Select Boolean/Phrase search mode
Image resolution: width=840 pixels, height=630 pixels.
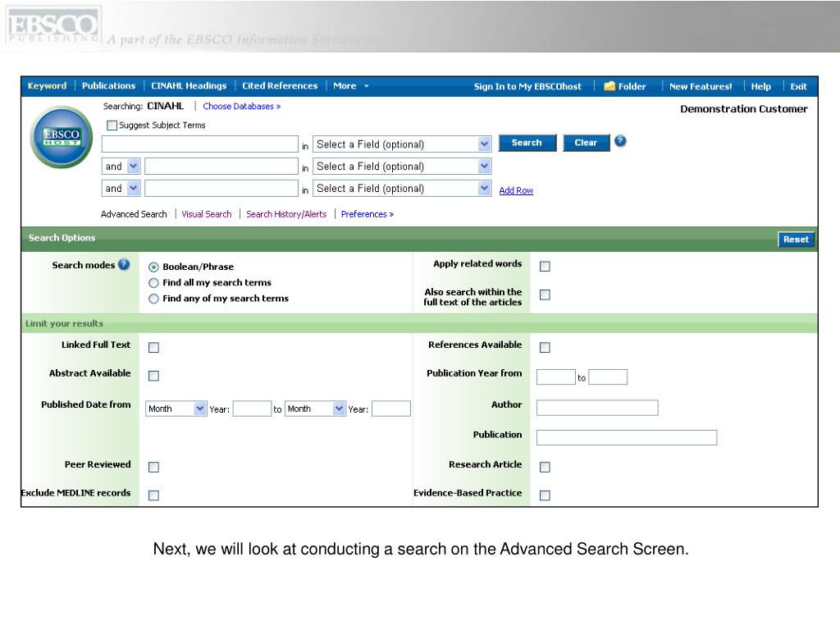(x=153, y=267)
